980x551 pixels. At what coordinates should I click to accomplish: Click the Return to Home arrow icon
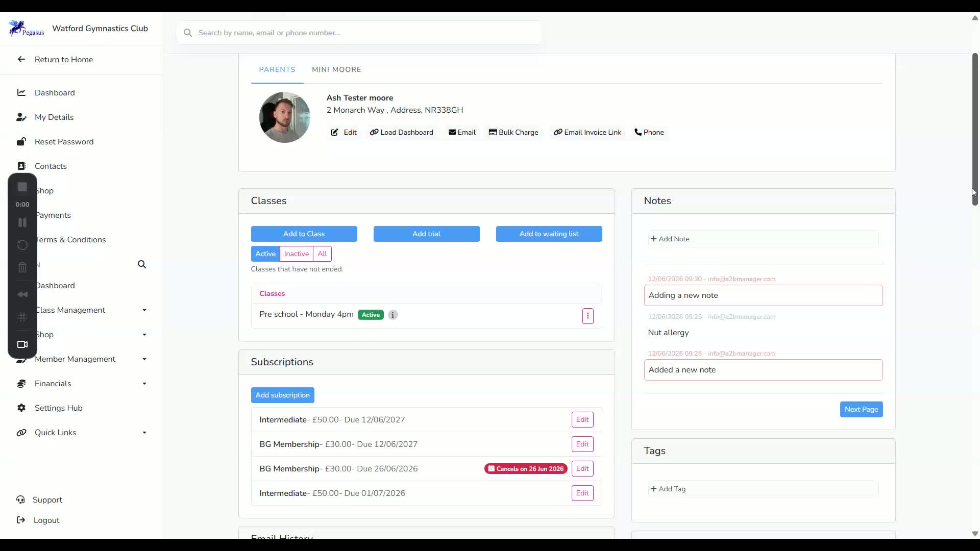pyautogui.click(x=21, y=59)
